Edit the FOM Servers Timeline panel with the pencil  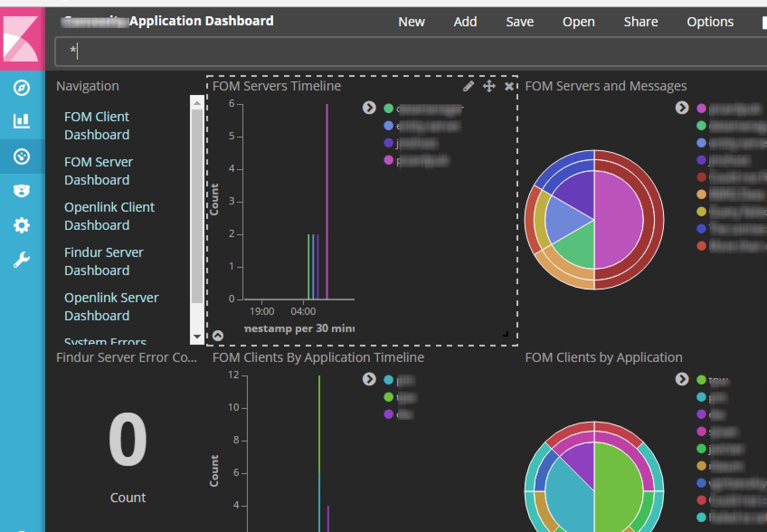(x=469, y=86)
